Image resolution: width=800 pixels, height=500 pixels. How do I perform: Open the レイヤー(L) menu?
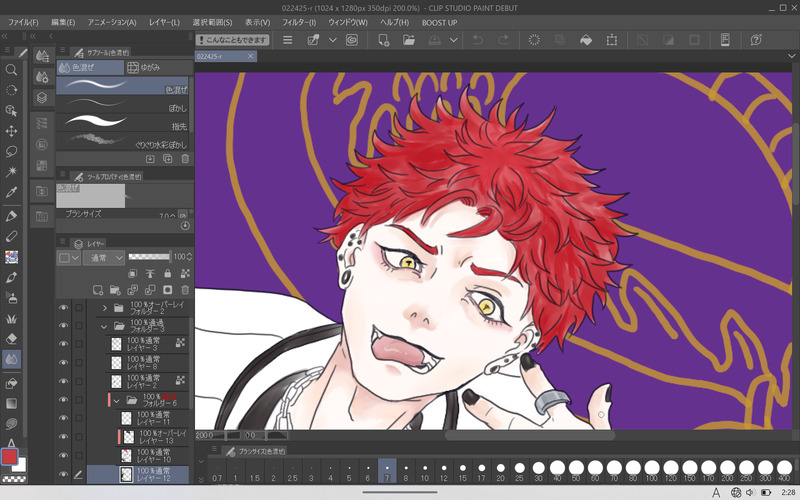click(164, 22)
